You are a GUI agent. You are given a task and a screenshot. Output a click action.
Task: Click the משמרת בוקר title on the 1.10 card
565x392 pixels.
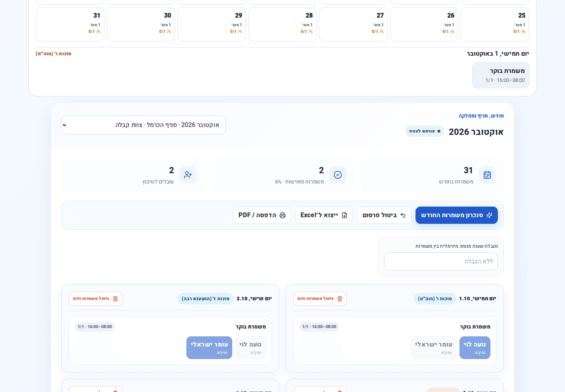pos(475,327)
